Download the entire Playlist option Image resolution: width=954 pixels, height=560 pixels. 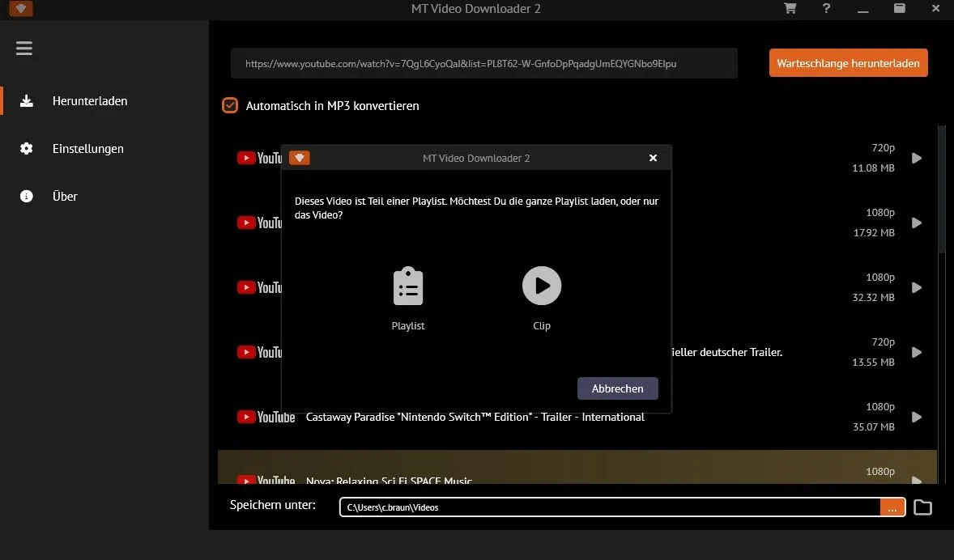click(x=407, y=299)
